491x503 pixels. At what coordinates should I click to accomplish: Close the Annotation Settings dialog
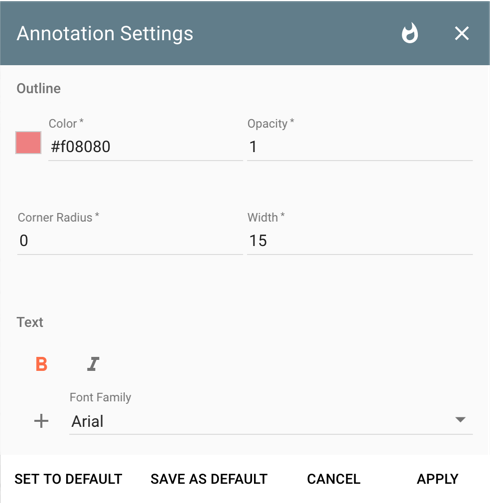(462, 33)
